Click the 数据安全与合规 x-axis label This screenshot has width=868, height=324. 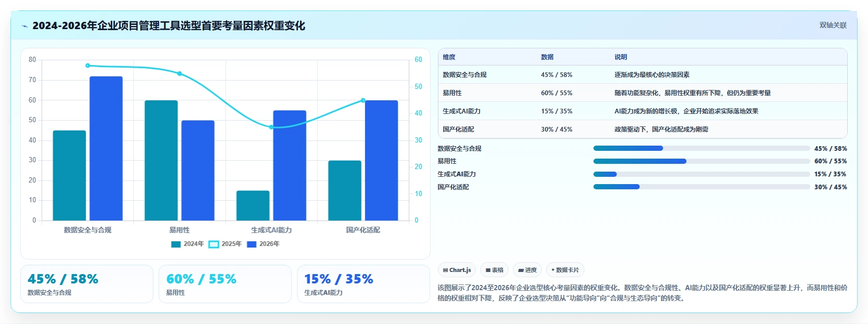tap(87, 230)
